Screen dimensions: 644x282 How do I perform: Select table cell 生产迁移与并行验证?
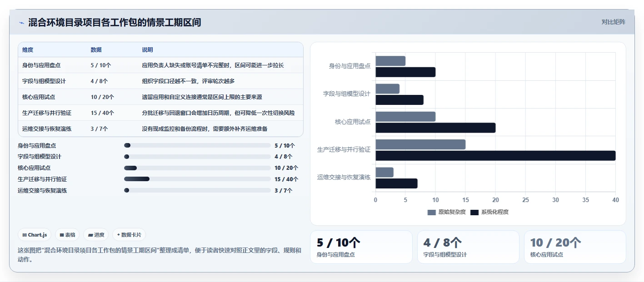(x=47, y=113)
